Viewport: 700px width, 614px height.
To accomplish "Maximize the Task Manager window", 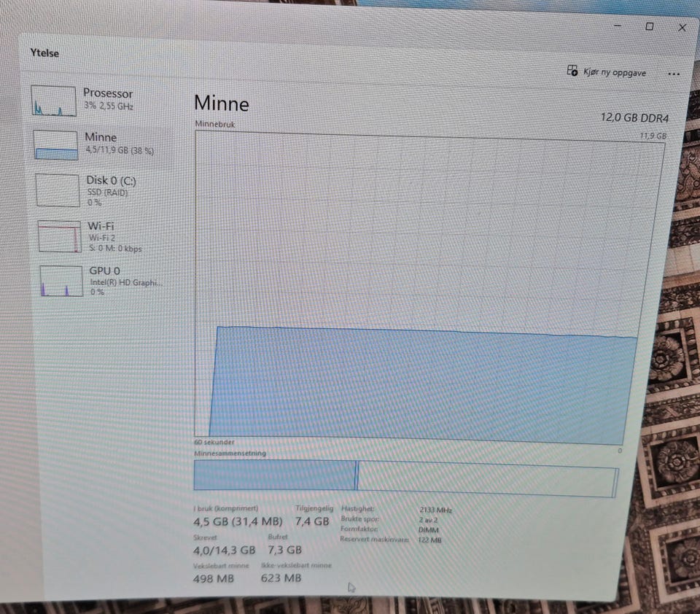I will (650, 26).
